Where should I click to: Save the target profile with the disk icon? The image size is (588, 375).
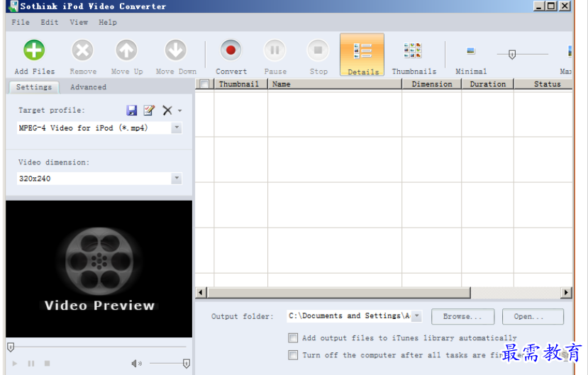[x=132, y=110]
